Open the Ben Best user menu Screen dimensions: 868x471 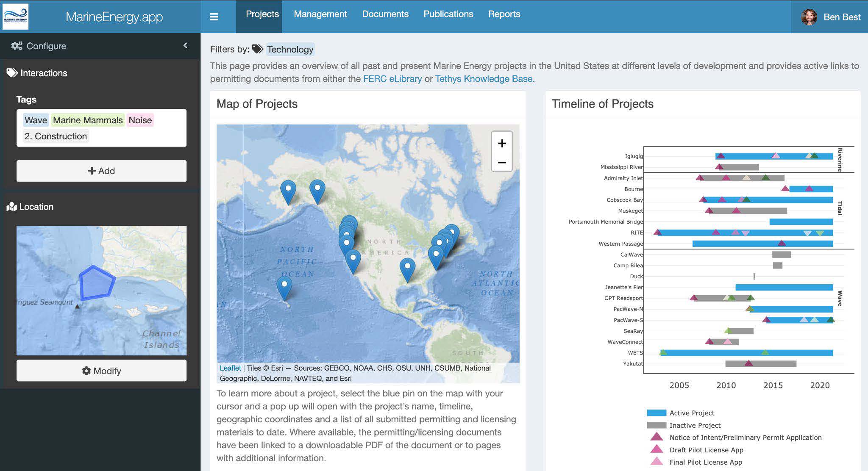click(830, 17)
